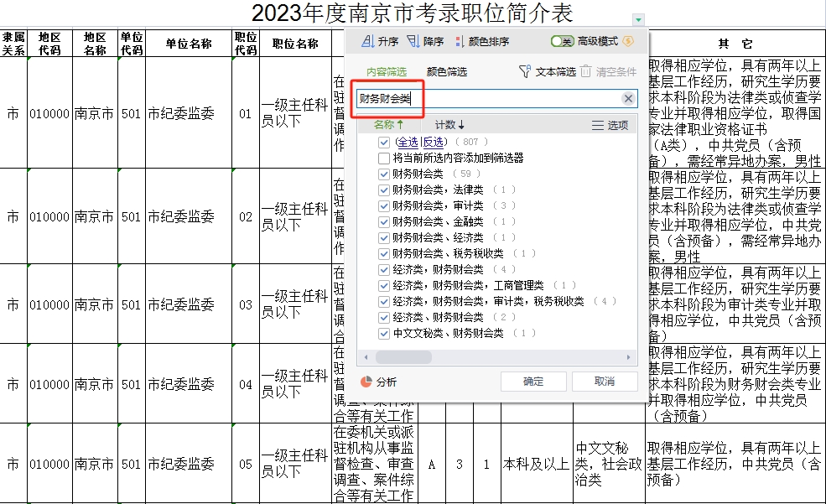Screen dimensions: 826x504
Task: Select 010000 cell in row 05
Action: (x=49, y=464)
